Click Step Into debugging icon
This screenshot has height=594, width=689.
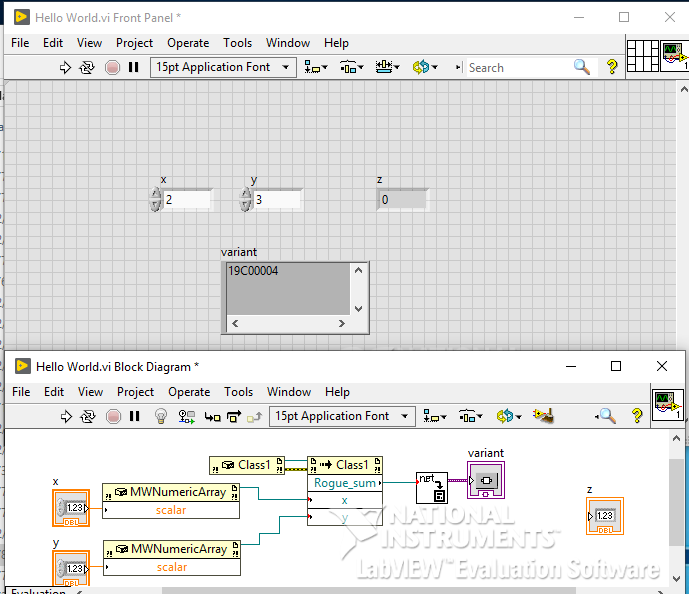pyautogui.click(x=213, y=417)
